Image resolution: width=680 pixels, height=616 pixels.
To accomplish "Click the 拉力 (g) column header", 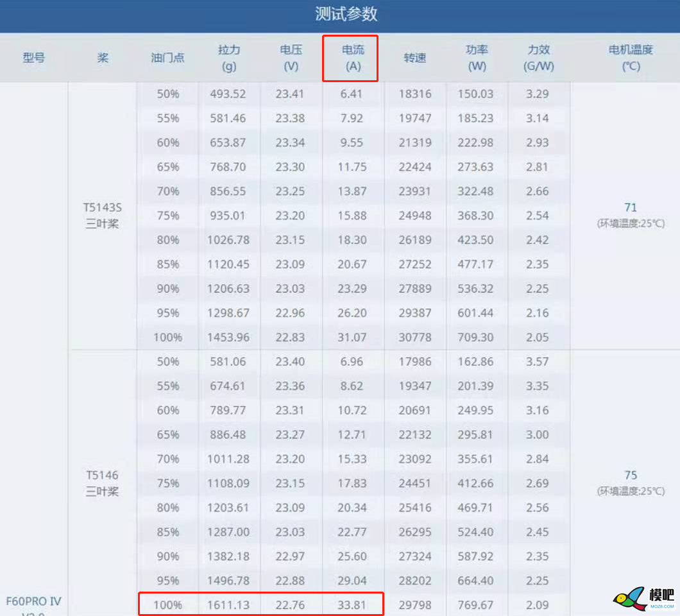I will pos(229,58).
